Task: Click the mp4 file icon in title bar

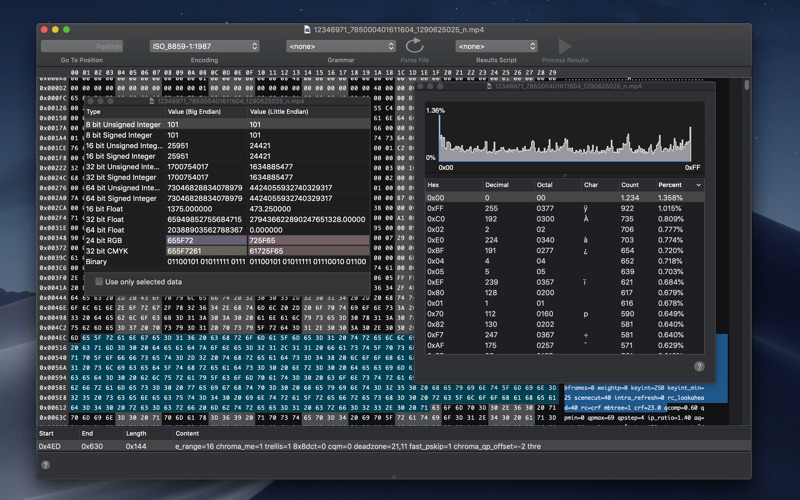Action: (309, 29)
